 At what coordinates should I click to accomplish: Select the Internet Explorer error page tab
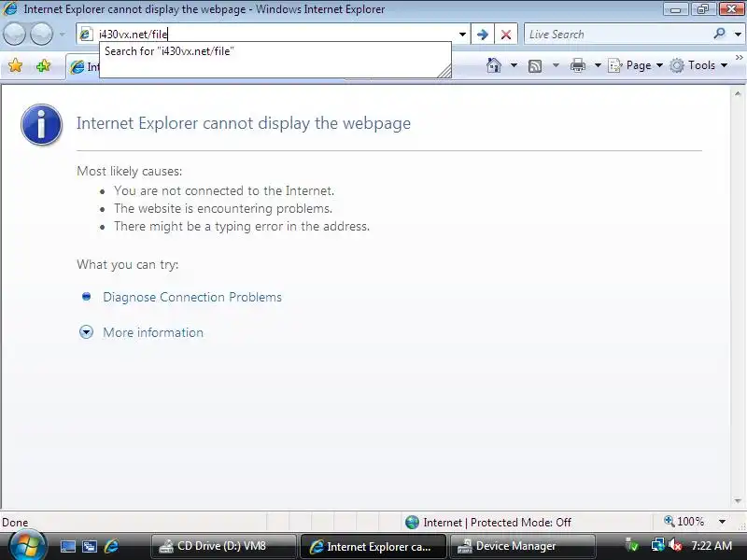point(83,67)
